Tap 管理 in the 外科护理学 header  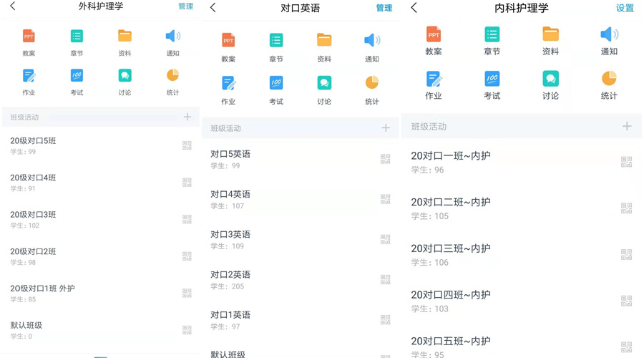click(185, 6)
